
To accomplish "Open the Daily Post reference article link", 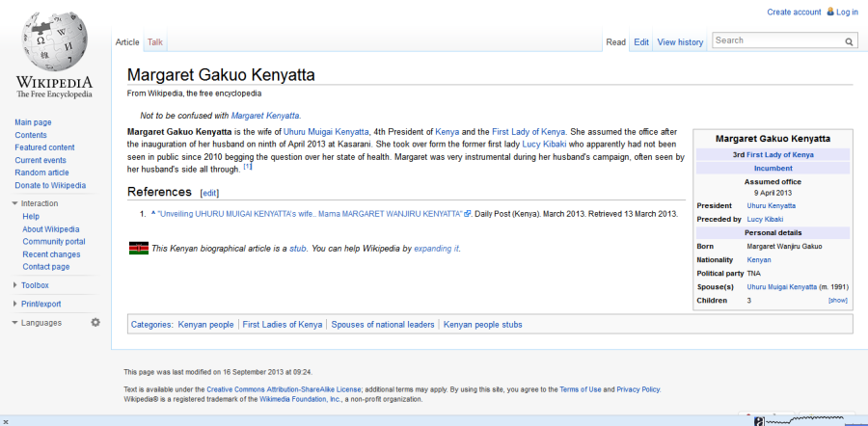I will click(x=310, y=214).
